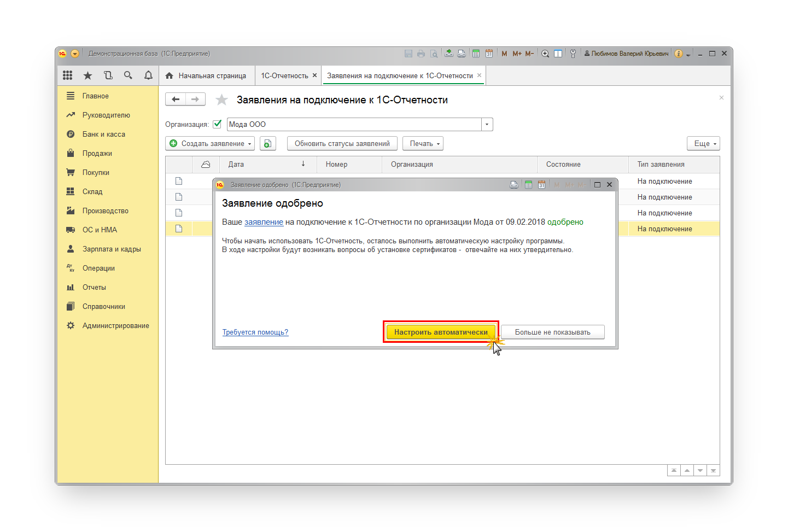Open the Склад section

point(108,191)
